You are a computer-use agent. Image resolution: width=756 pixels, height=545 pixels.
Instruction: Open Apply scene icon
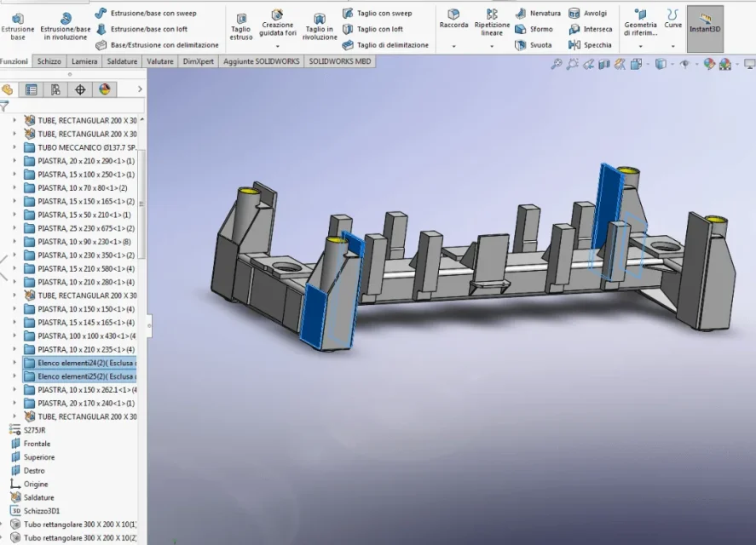725,64
